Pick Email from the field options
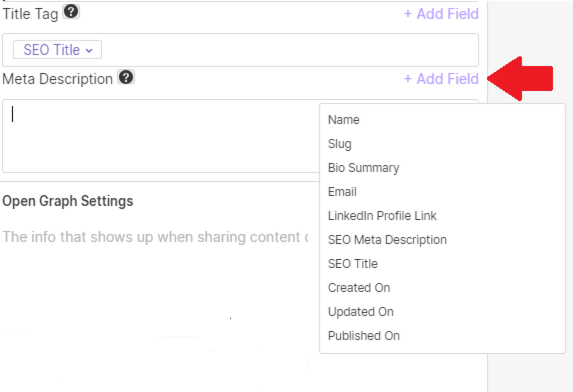The height and width of the screenshot is (392, 573). pyautogui.click(x=342, y=191)
